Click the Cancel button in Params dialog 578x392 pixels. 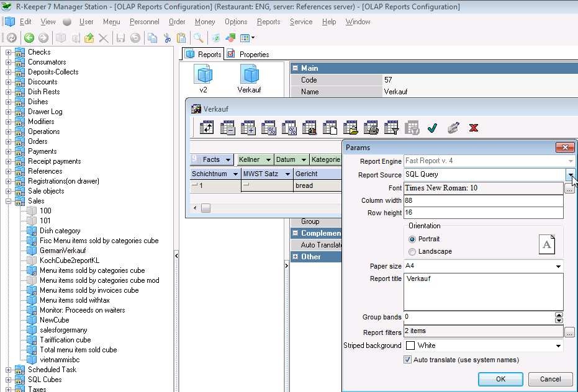coord(550,379)
